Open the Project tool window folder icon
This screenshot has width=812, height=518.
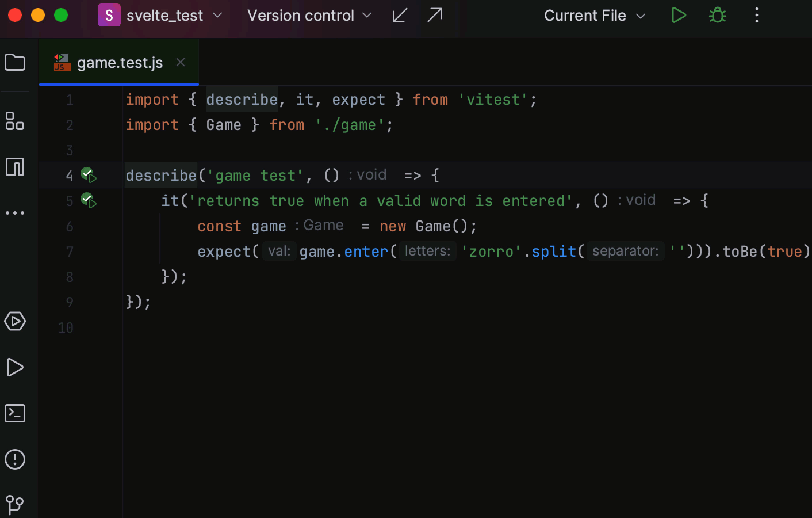pyautogui.click(x=15, y=62)
